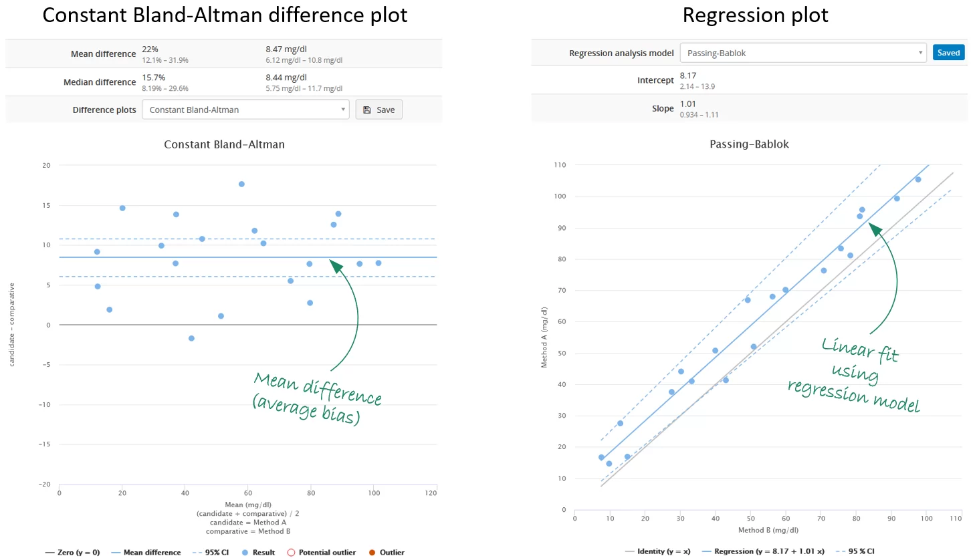Toggle the Zero (y = 0) legend entry
This screenshot has height=560, width=973.
74,553
